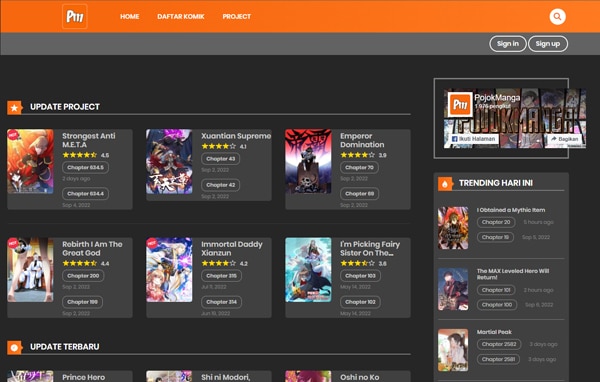Go to the HOME menu item
This screenshot has width=600, height=382.
point(129,16)
